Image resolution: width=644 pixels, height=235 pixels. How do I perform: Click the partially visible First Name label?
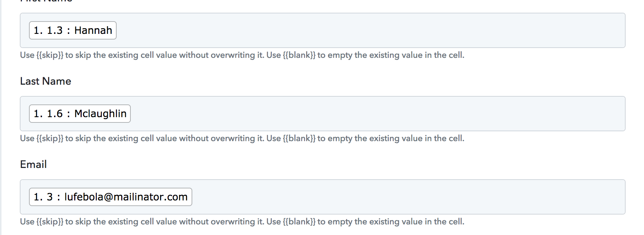click(46, 1)
